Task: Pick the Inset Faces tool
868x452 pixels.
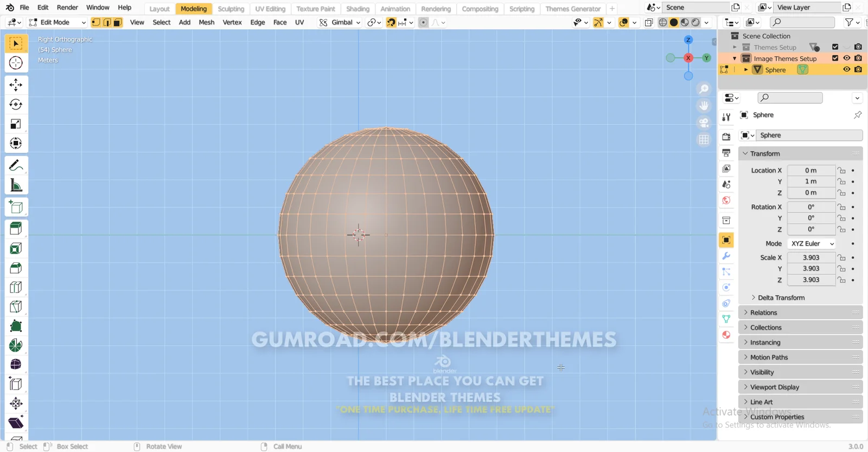Action: (16, 248)
